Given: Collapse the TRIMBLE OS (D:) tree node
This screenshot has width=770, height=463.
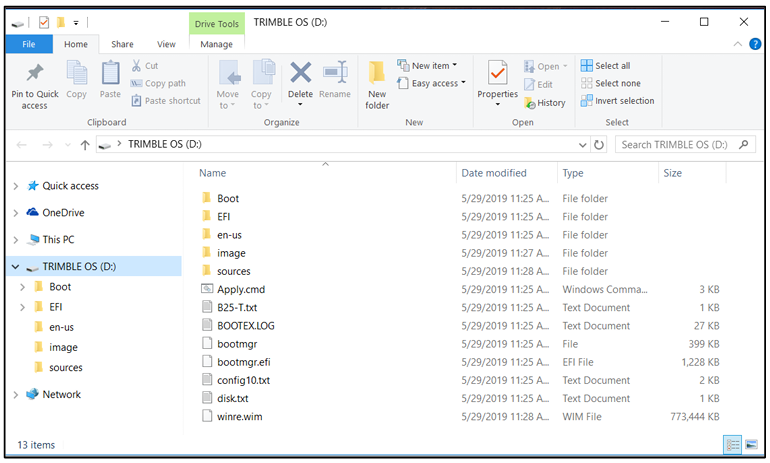Looking at the screenshot, I should 16,267.
